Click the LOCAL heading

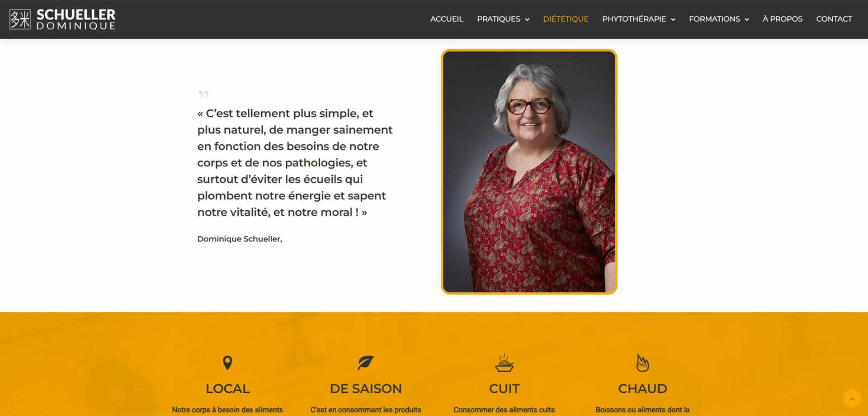tap(227, 388)
